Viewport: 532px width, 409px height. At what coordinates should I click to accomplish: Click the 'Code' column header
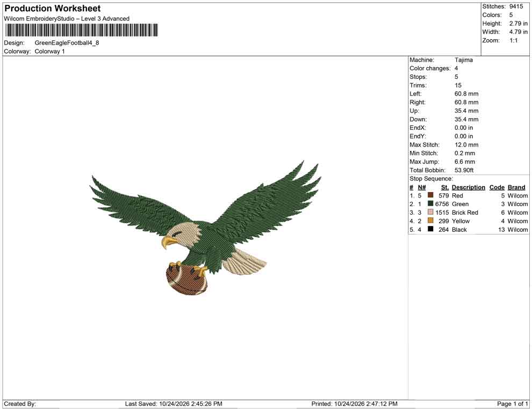[497, 187]
